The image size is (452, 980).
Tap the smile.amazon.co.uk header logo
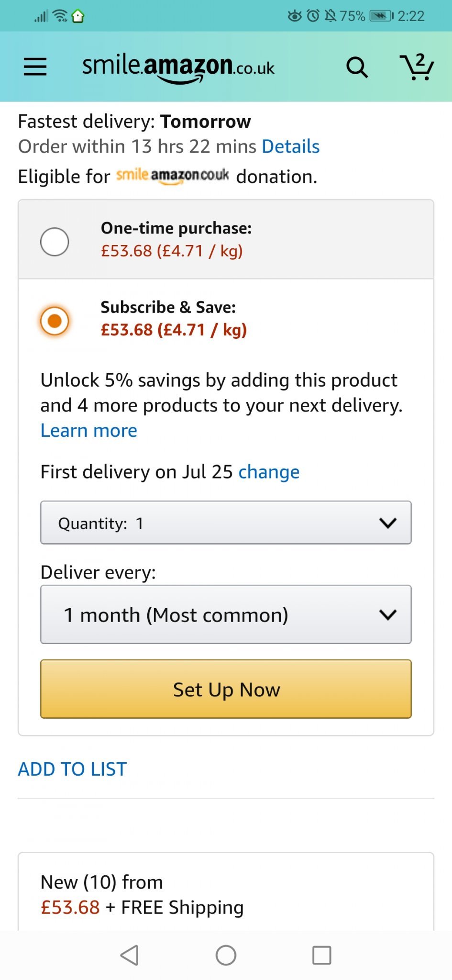coord(178,67)
